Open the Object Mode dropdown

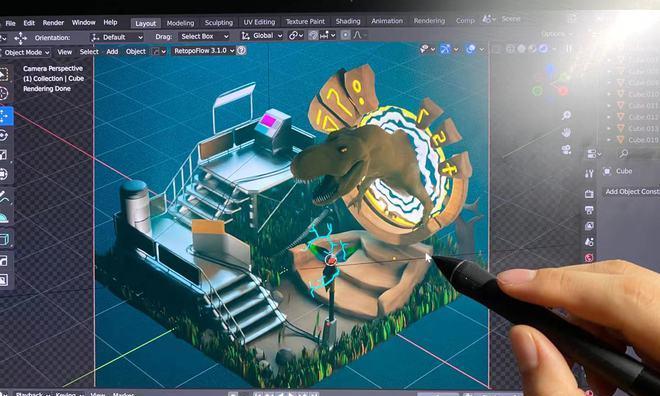pyautogui.click(x=26, y=53)
